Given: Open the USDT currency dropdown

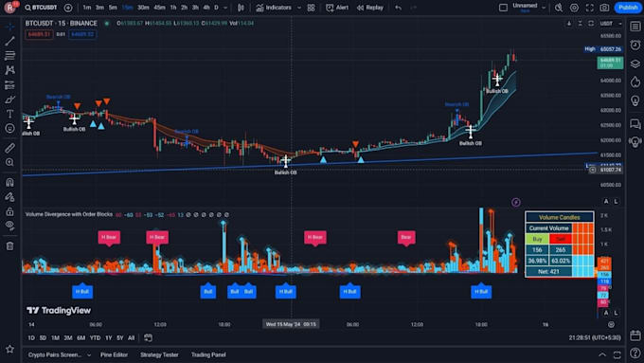Looking at the screenshot, I should [611, 24].
